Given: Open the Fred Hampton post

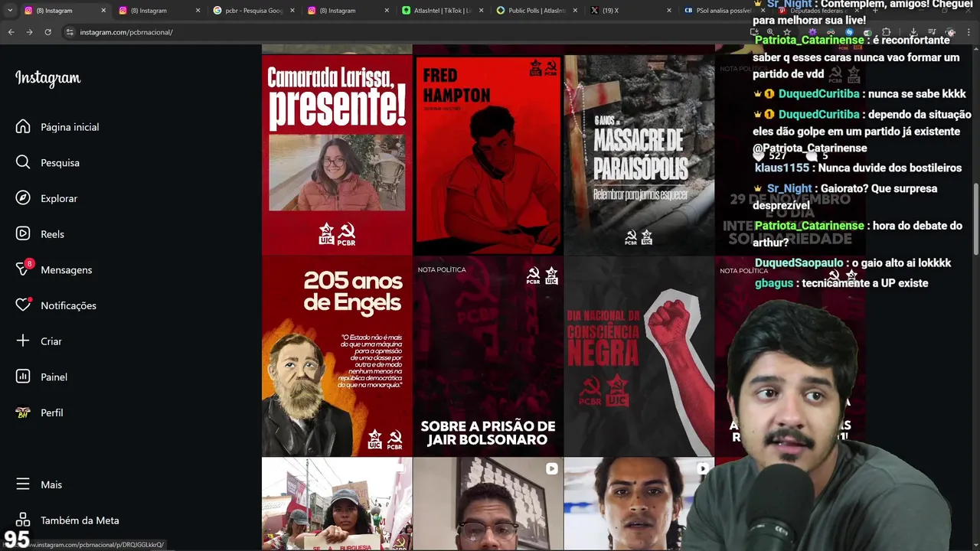Looking at the screenshot, I should 488,155.
